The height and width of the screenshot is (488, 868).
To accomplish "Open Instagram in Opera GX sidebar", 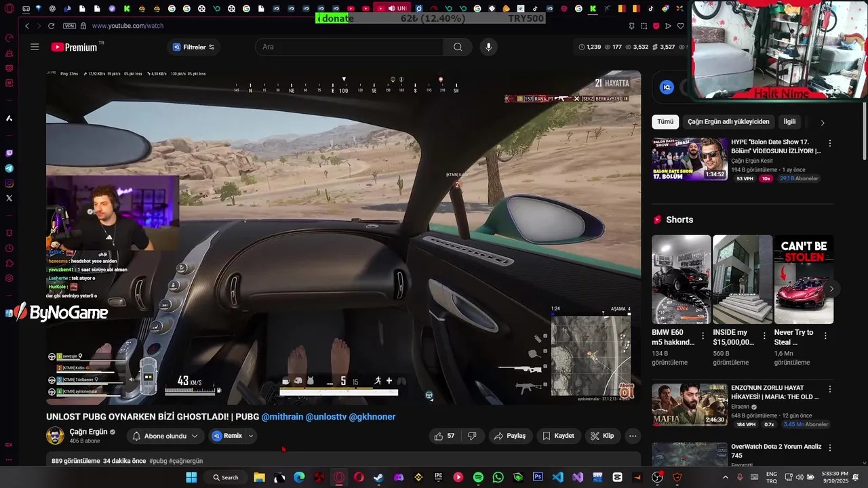I will [x=9, y=183].
